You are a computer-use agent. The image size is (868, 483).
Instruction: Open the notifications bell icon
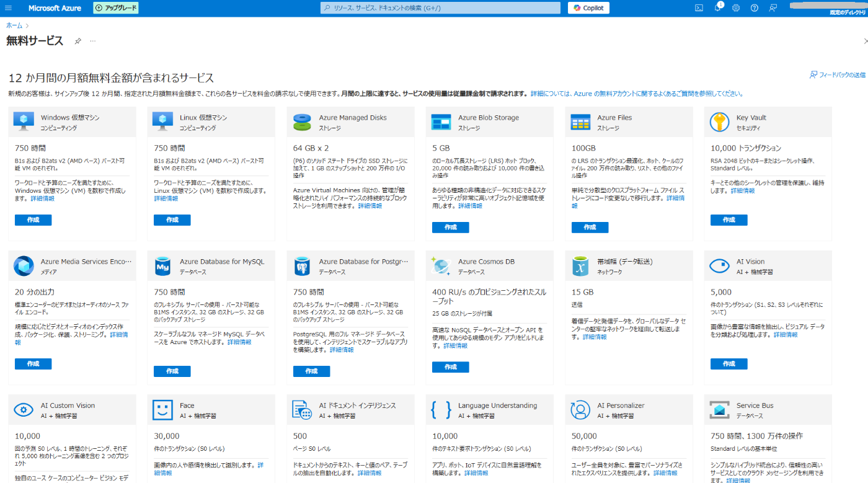[717, 8]
